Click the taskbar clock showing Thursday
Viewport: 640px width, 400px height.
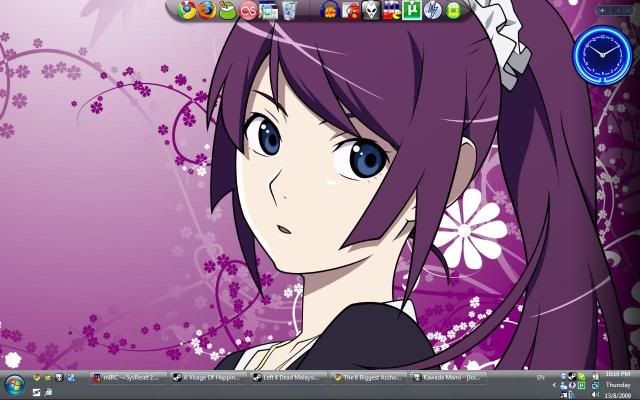pos(618,385)
